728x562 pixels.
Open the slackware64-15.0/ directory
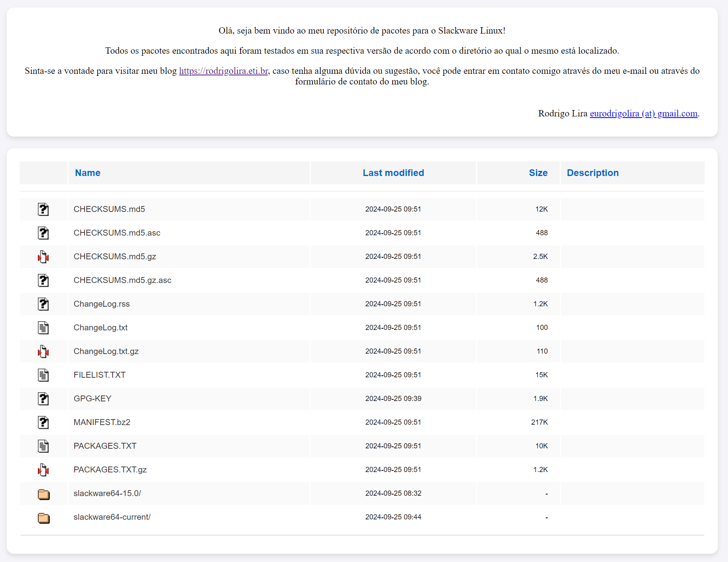(107, 493)
